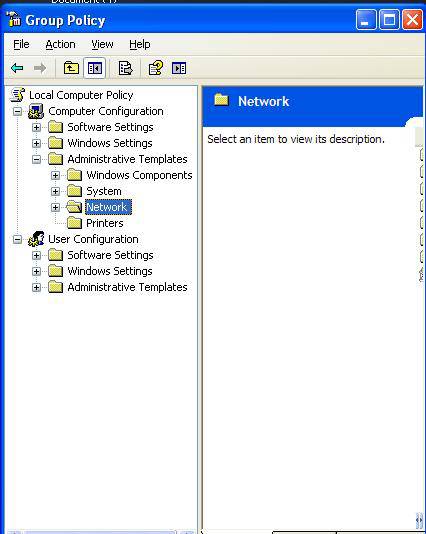Open the View menu
Viewport: 426px width, 534px height.
point(102,44)
